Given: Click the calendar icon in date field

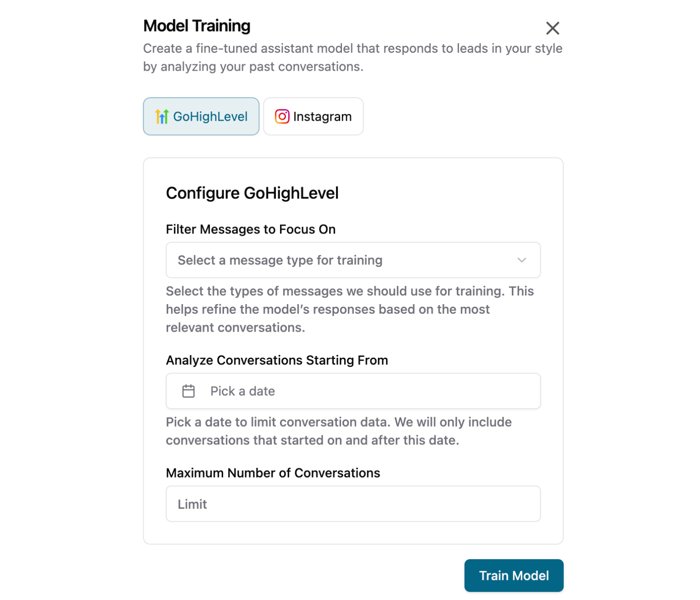Looking at the screenshot, I should click(x=188, y=391).
